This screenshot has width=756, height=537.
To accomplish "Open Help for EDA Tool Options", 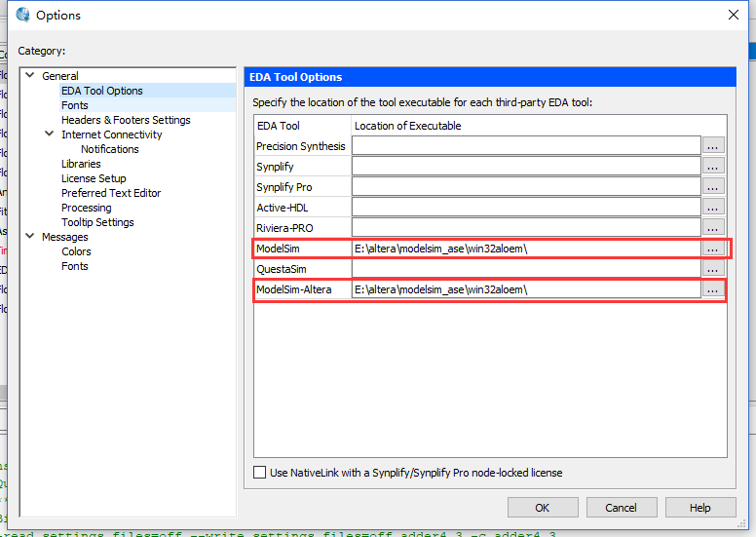I will click(700, 508).
